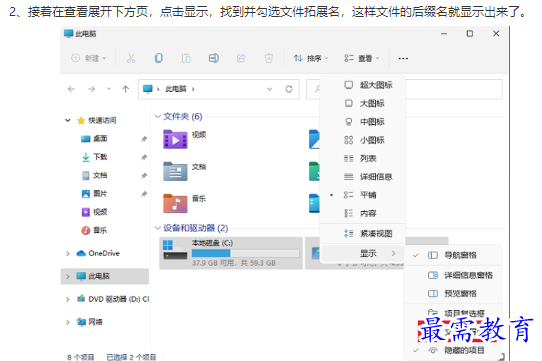
Task: Open 桌面 in quick access
Action: 100,139
